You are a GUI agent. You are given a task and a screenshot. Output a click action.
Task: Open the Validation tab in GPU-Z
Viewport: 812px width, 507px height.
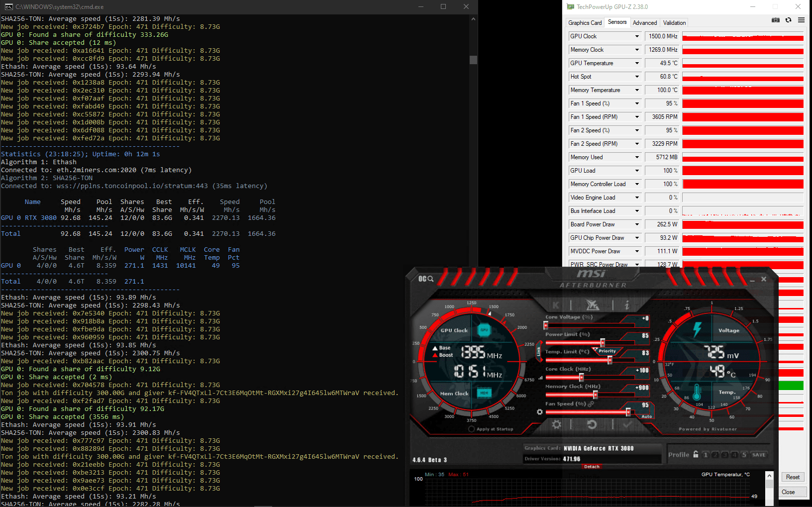pyautogui.click(x=674, y=23)
